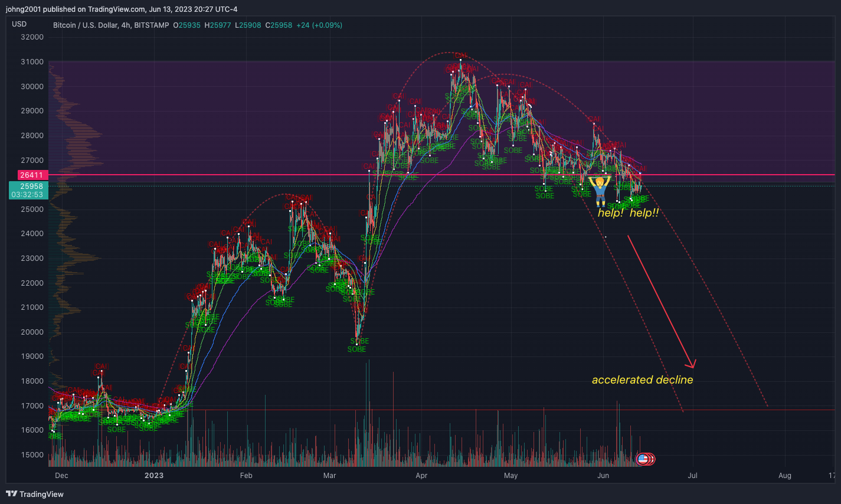Click the Feb label on the time axis

click(x=246, y=476)
